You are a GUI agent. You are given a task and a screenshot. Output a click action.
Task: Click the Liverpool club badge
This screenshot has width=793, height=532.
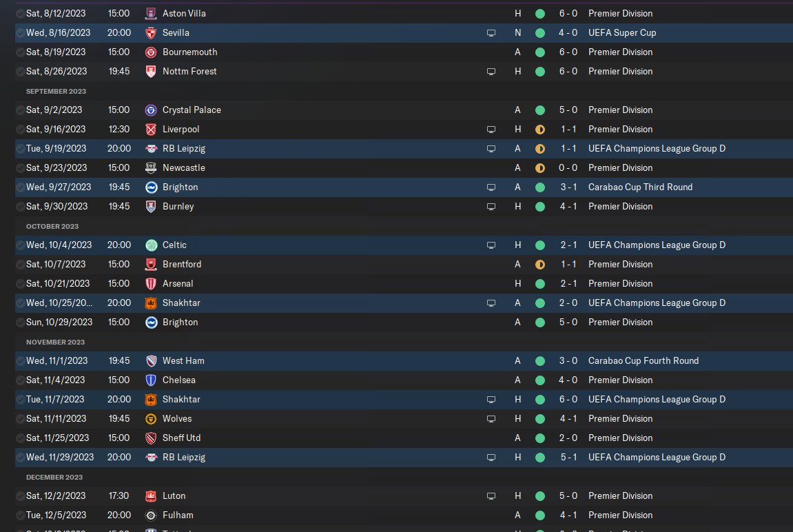pyautogui.click(x=152, y=129)
